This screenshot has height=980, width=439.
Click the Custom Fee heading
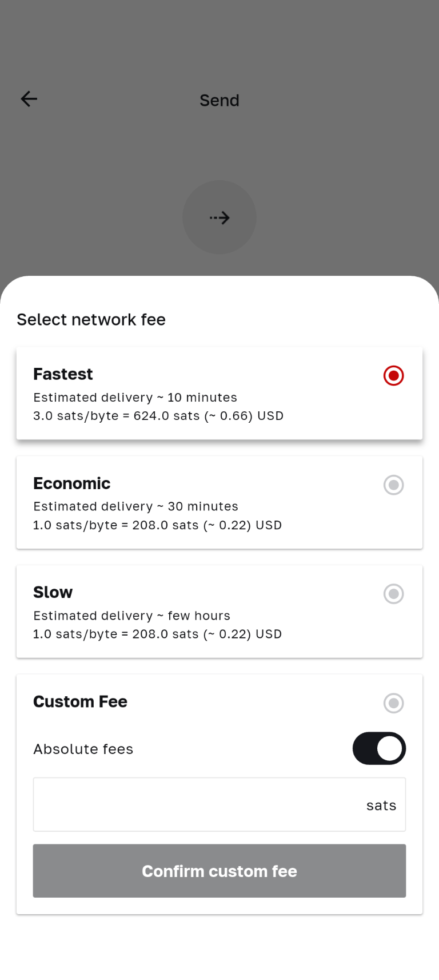80,701
